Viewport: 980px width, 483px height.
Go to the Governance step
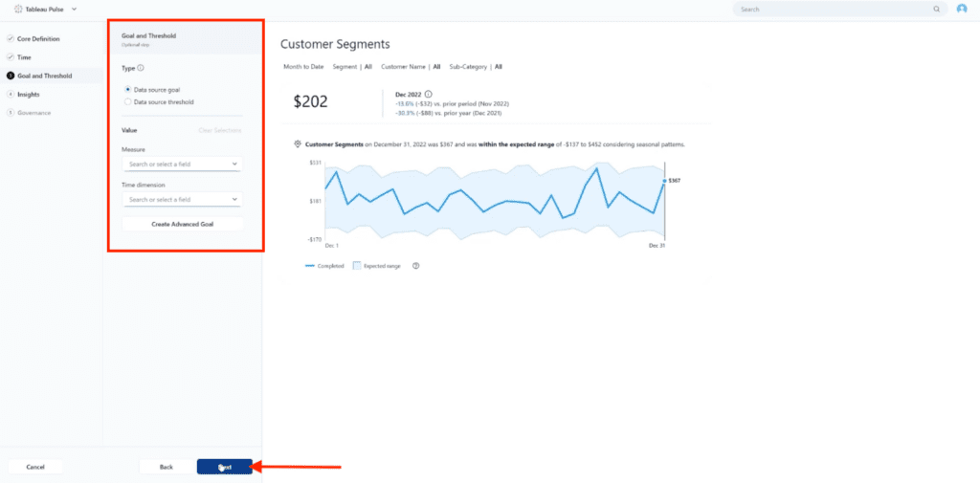click(x=33, y=113)
